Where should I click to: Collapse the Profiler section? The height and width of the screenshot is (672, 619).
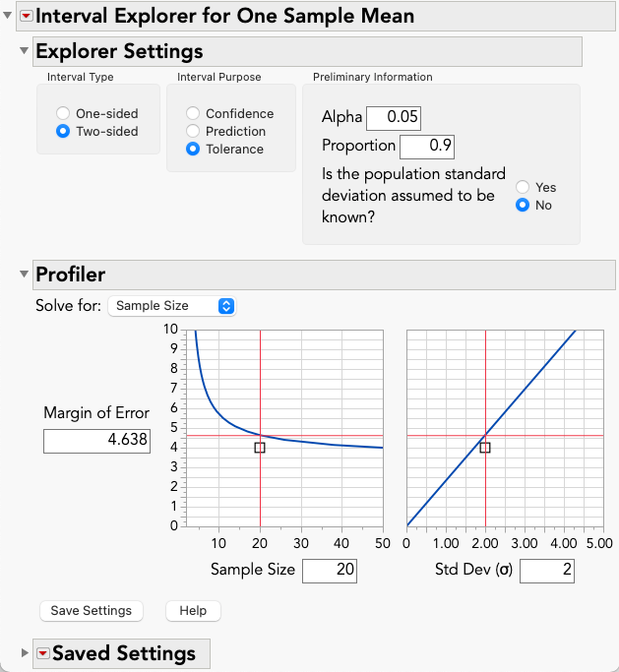tap(24, 274)
